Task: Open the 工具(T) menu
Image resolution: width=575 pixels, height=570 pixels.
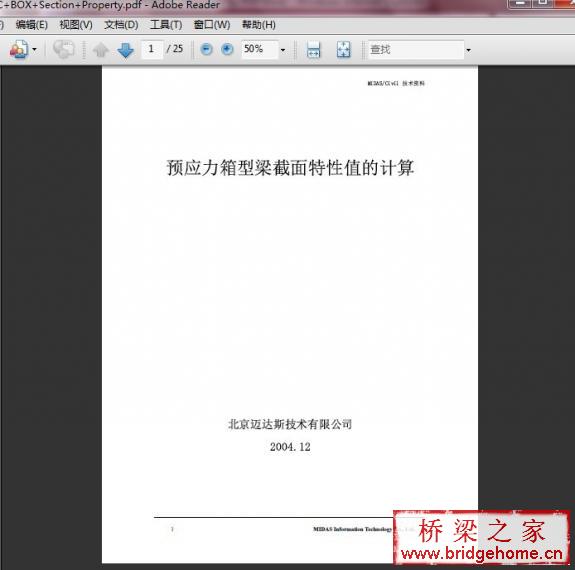Action: click(x=166, y=25)
